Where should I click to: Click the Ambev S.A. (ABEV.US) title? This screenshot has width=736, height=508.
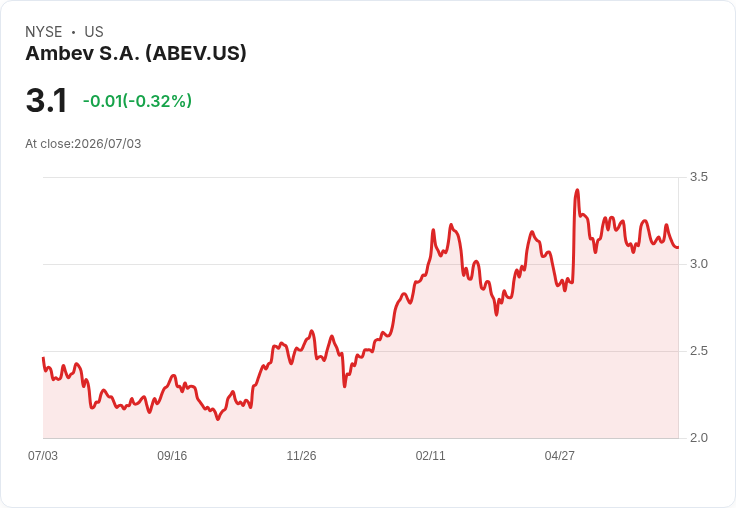136,54
